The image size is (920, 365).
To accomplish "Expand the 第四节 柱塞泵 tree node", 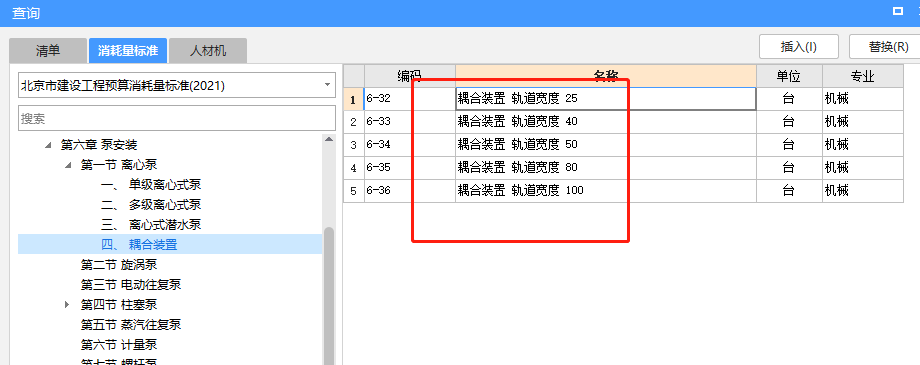I will (x=67, y=305).
